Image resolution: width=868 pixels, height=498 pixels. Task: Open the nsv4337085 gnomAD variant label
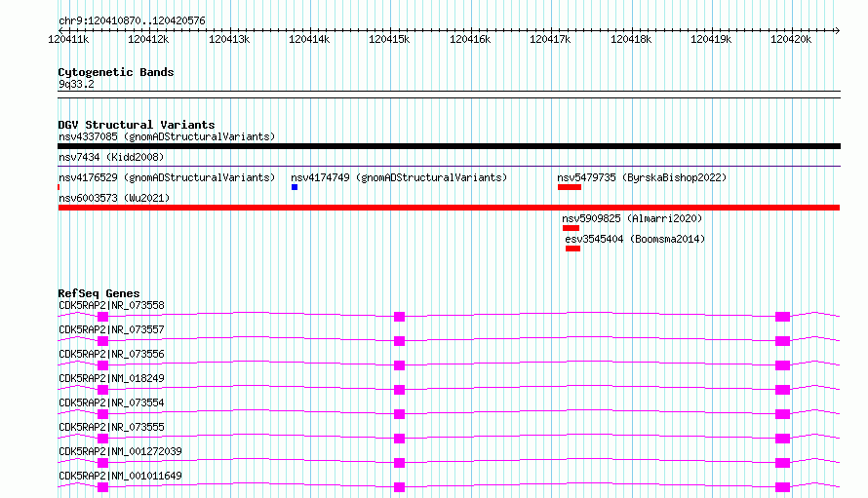click(167, 136)
